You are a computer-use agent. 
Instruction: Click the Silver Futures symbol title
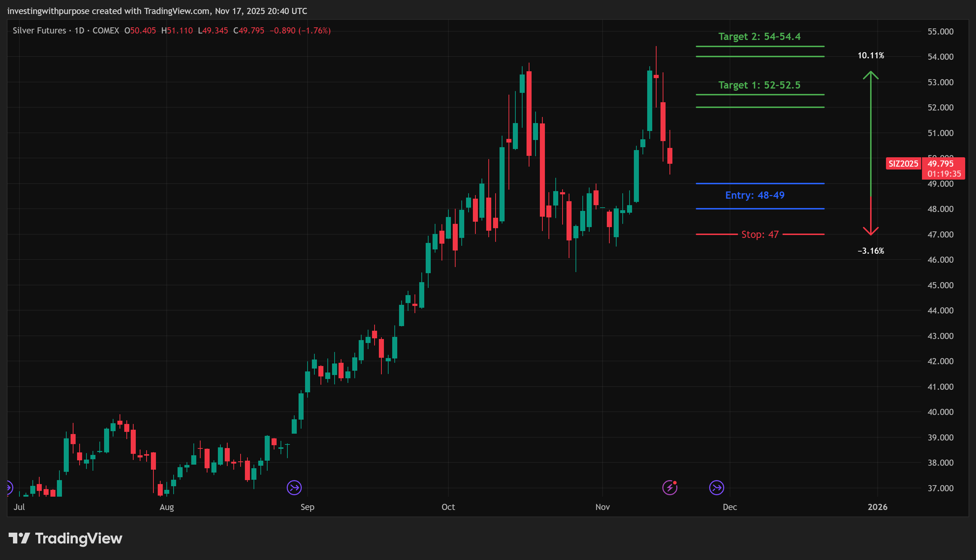pos(39,30)
